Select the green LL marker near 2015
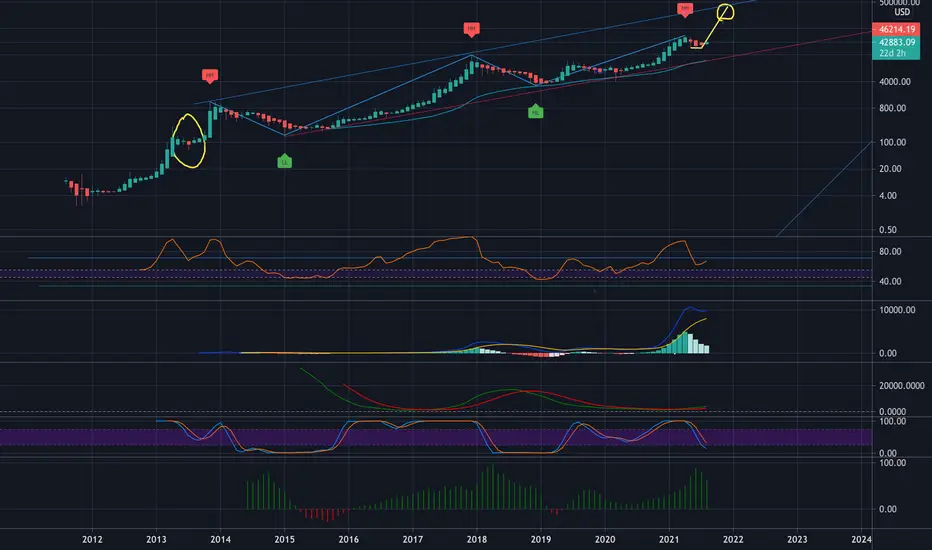This screenshot has height=550, width=932. (x=285, y=161)
